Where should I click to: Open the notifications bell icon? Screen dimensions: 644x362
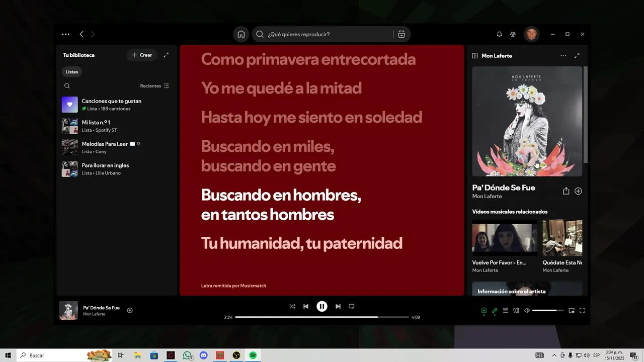[499, 34]
